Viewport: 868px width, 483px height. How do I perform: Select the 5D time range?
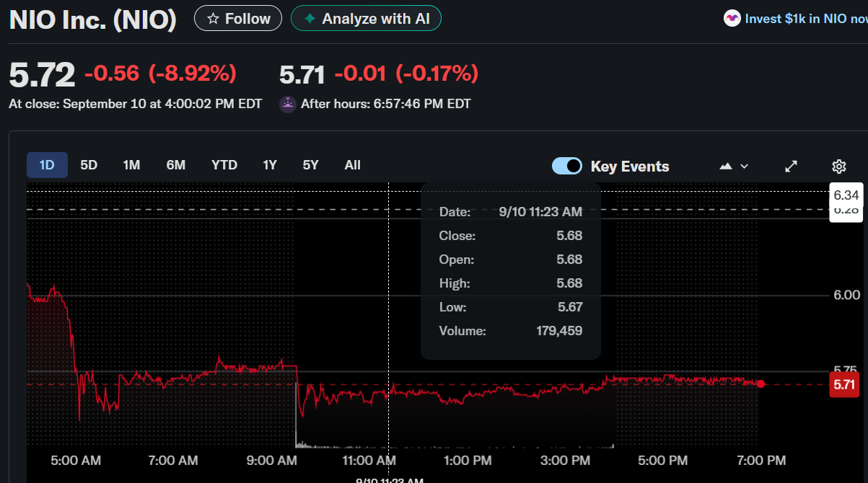tap(89, 165)
